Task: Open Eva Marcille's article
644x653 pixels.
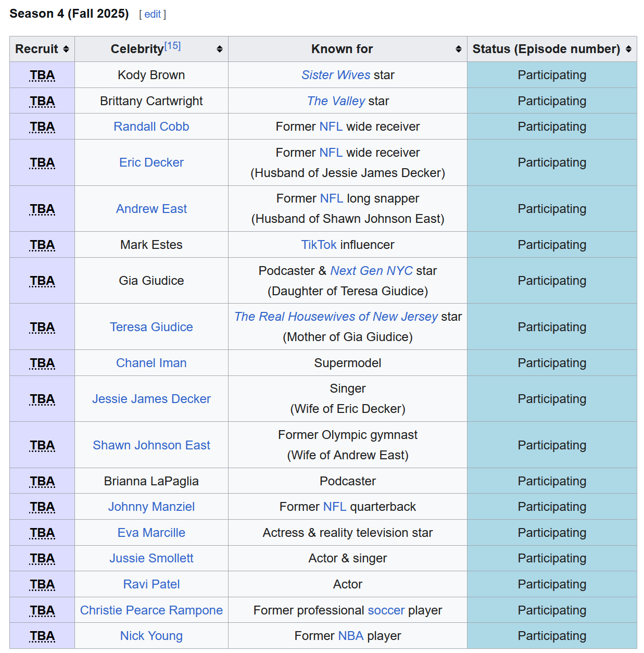Action: tap(151, 533)
